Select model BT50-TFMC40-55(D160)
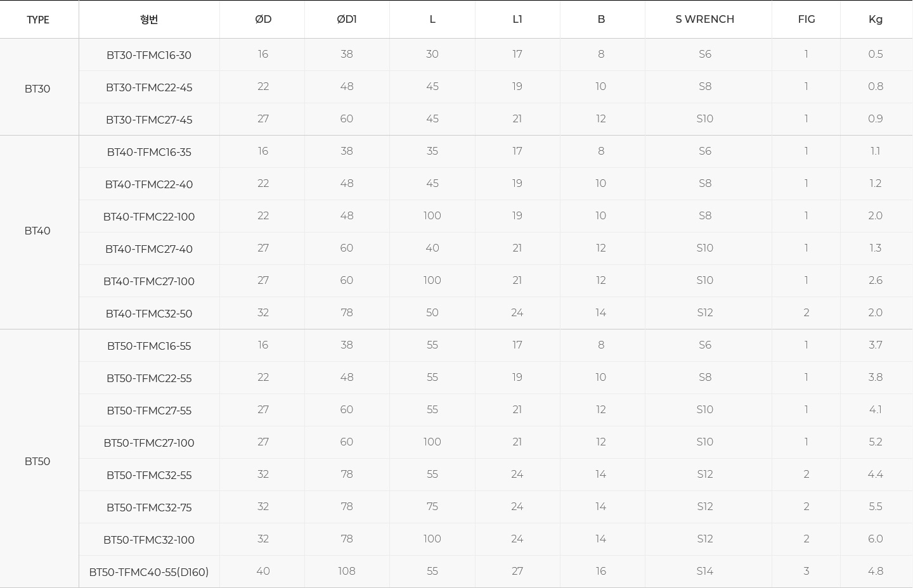The height and width of the screenshot is (588, 913). (x=149, y=572)
